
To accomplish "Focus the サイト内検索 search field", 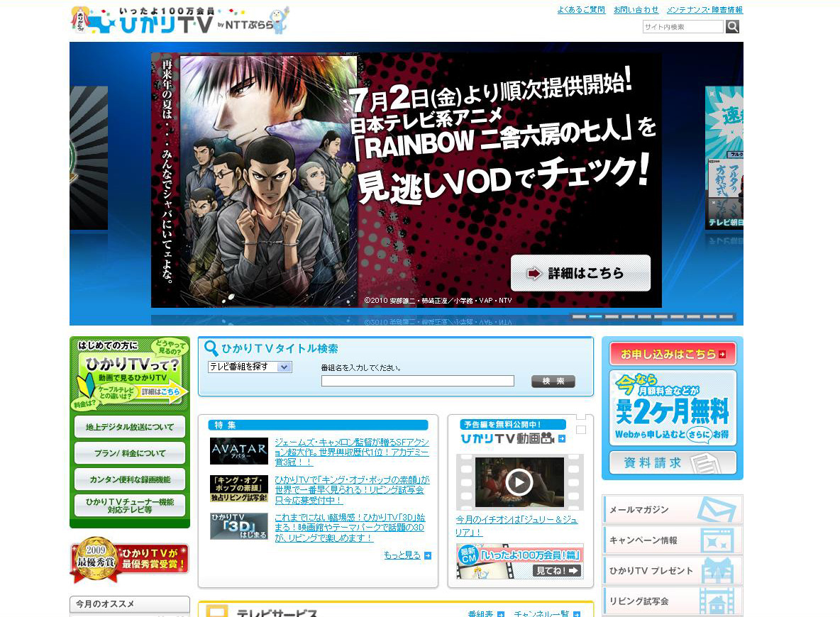I will (682, 27).
